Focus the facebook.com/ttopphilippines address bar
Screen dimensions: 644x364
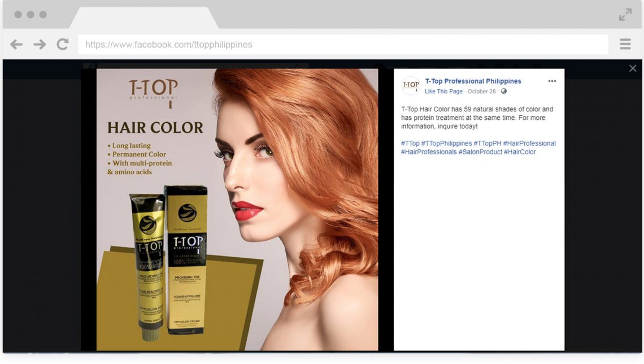[x=343, y=45]
